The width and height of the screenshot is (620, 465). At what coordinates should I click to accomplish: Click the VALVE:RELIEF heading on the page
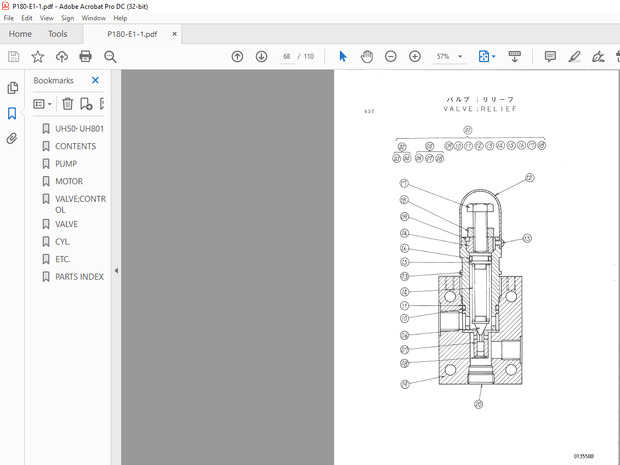click(x=480, y=109)
